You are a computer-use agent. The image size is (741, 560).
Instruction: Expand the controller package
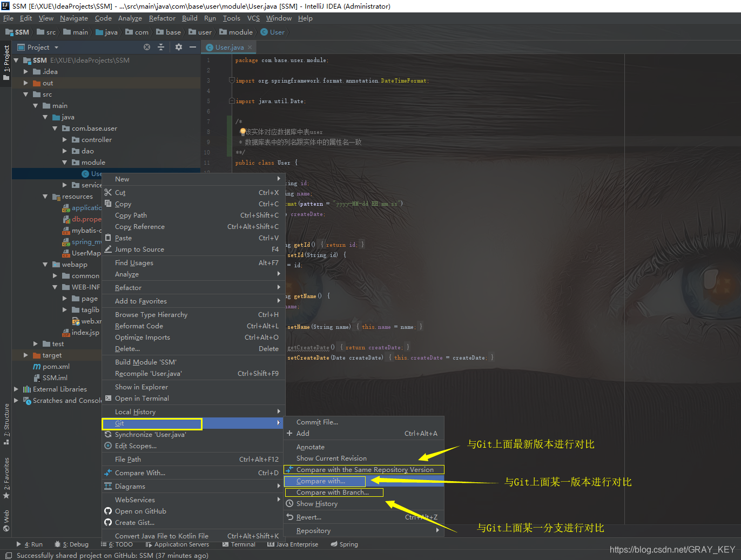click(x=65, y=140)
